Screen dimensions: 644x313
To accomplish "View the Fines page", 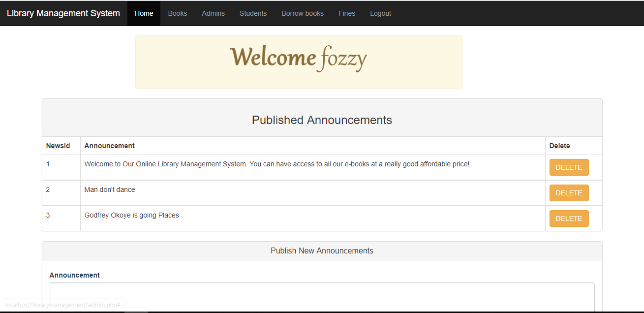I will [347, 13].
